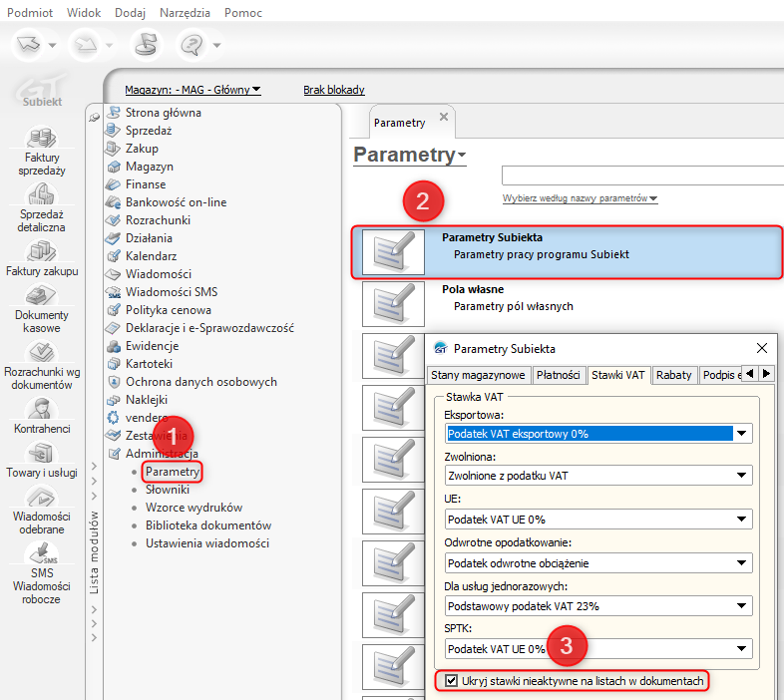Open SPTK VAT rate dropdown
Screen dimensions: 784x700
(598, 649)
